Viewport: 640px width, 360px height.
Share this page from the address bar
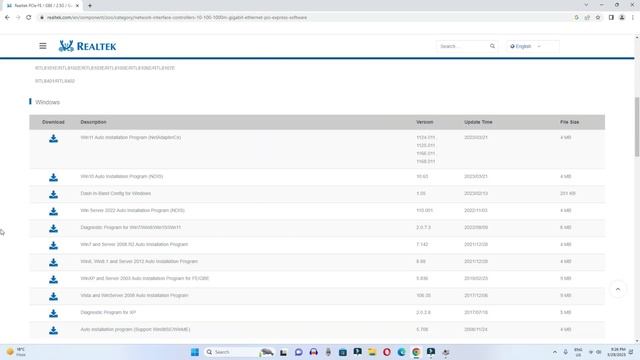point(587,18)
